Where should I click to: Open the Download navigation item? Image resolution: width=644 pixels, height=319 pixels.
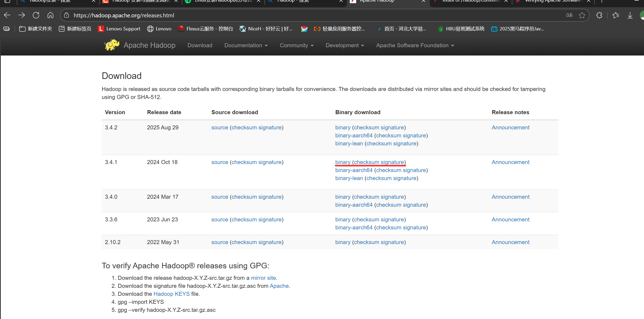[x=200, y=45]
